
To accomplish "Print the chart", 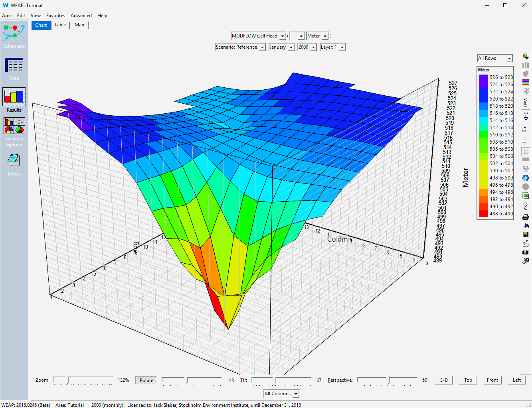I will pos(526,217).
